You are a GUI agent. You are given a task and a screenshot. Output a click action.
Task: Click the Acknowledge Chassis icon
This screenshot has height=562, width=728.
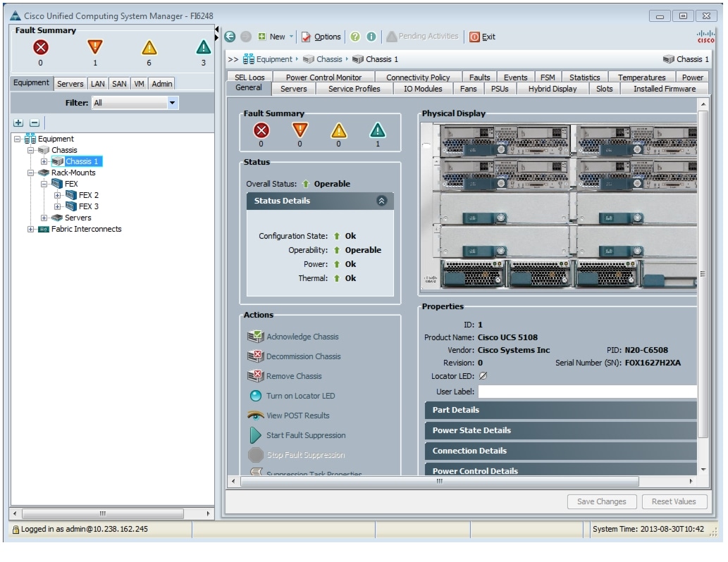[255, 337]
